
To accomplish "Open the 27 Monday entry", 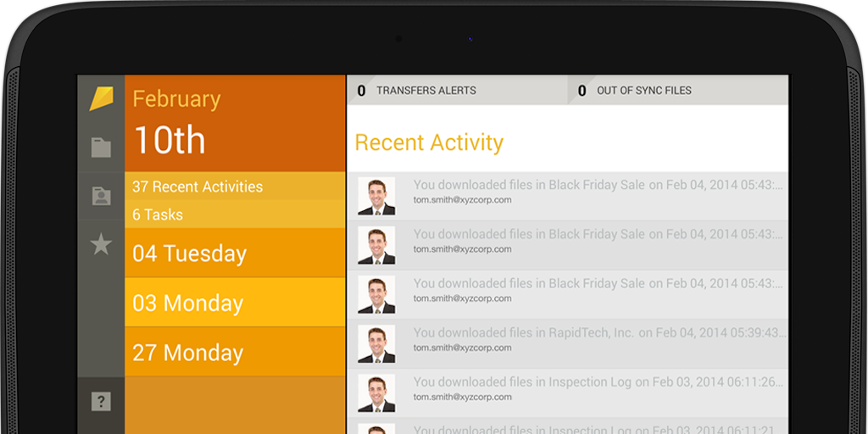I will tap(235, 353).
